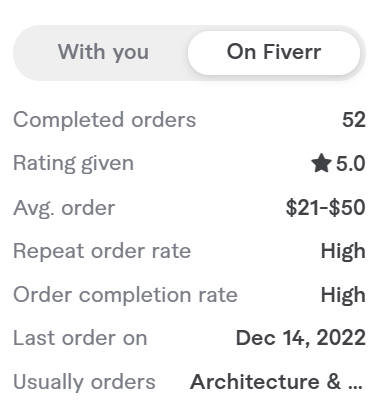Click the 5.0 rating value
The image size is (388, 415).
[350, 164]
